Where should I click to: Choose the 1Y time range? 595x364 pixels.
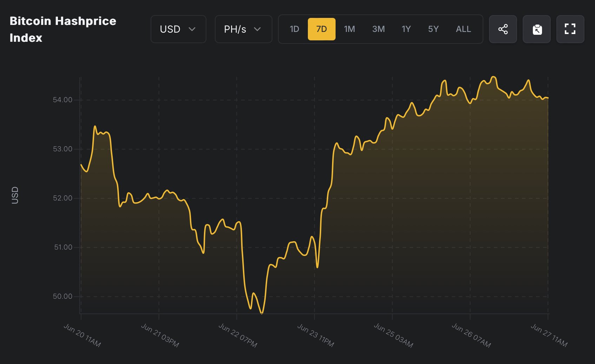click(x=406, y=29)
